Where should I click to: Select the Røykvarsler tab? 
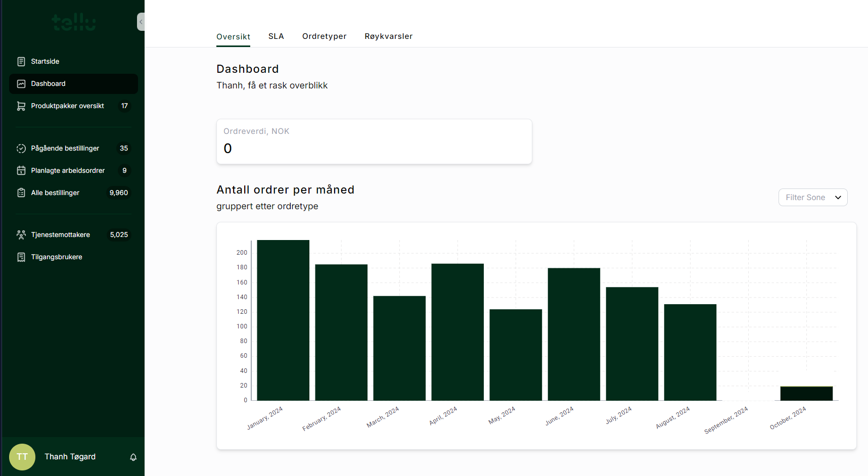tap(388, 36)
